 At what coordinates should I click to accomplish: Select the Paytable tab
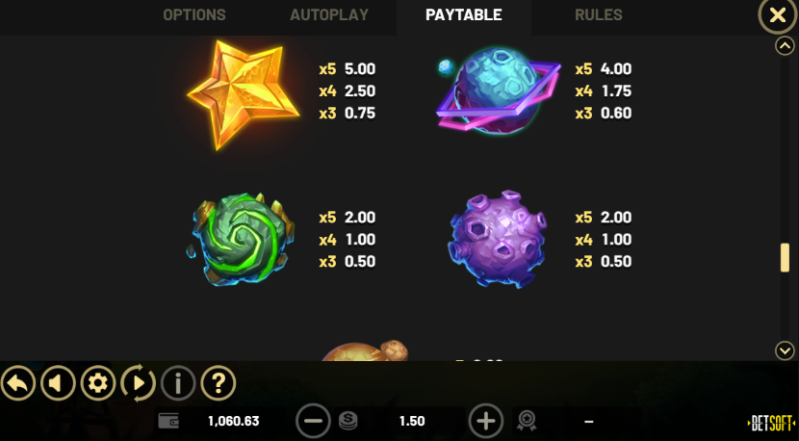tap(464, 15)
